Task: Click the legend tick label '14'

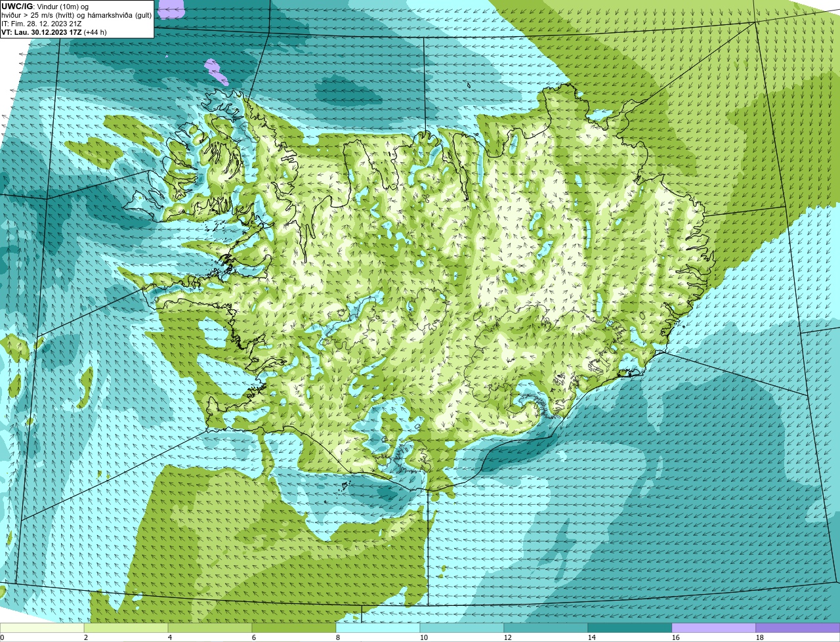Action: tap(592, 637)
